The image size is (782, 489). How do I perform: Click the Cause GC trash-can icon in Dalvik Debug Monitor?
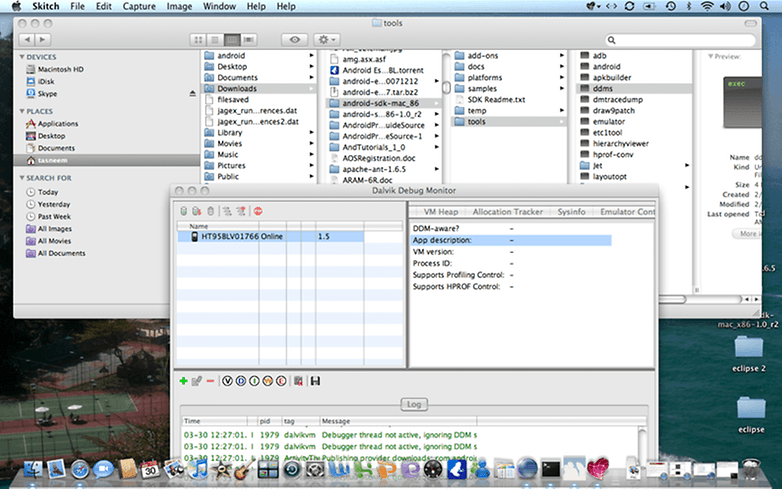pyautogui.click(x=210, y=211)
